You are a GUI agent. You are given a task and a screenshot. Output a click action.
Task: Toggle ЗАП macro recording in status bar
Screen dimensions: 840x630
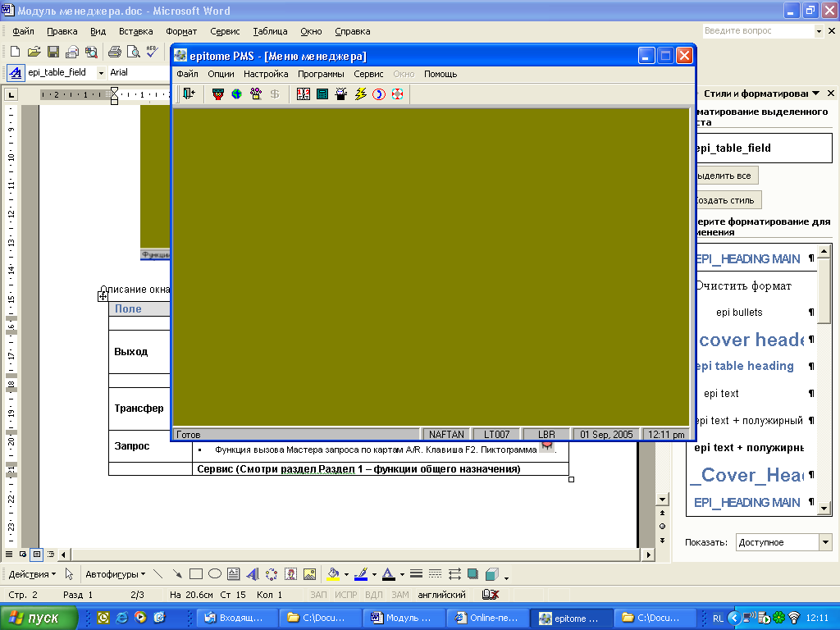[x=318, y=595]
